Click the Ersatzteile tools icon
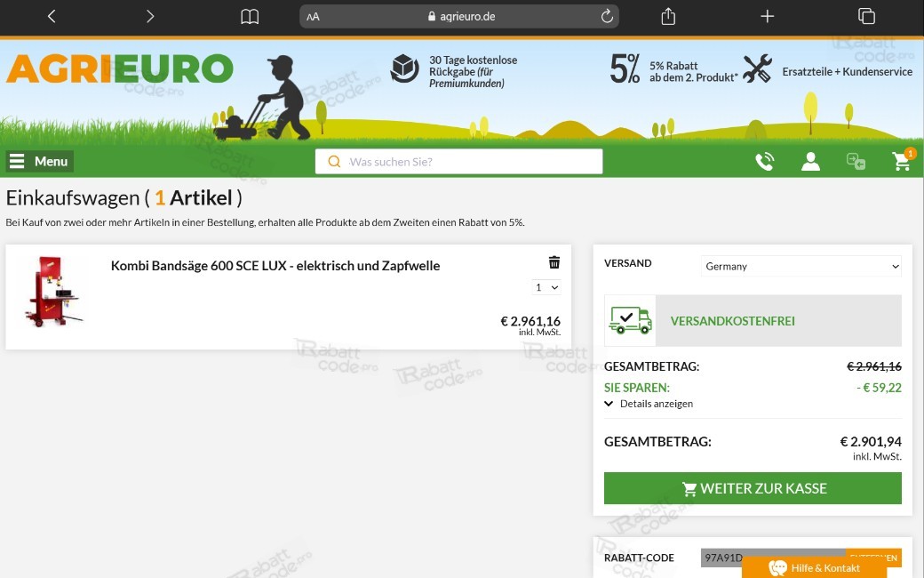 (x=757, y=68)
